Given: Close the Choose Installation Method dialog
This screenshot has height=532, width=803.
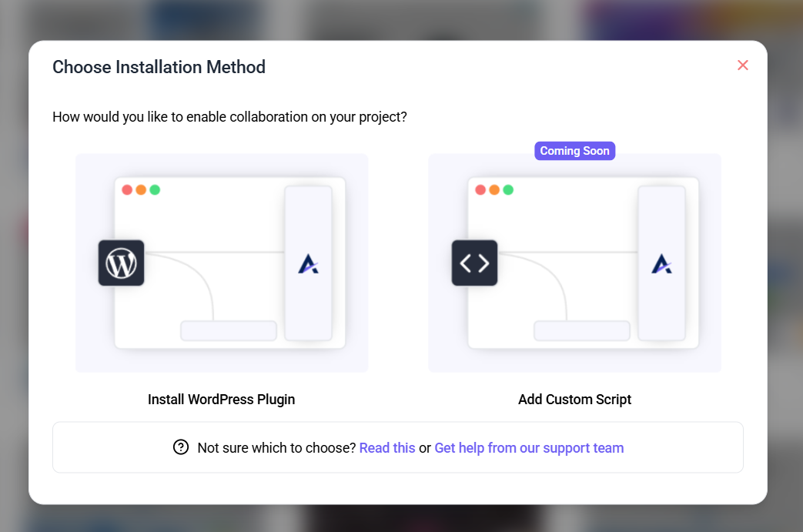Looking at the screenshot, I should pos(743,65).
